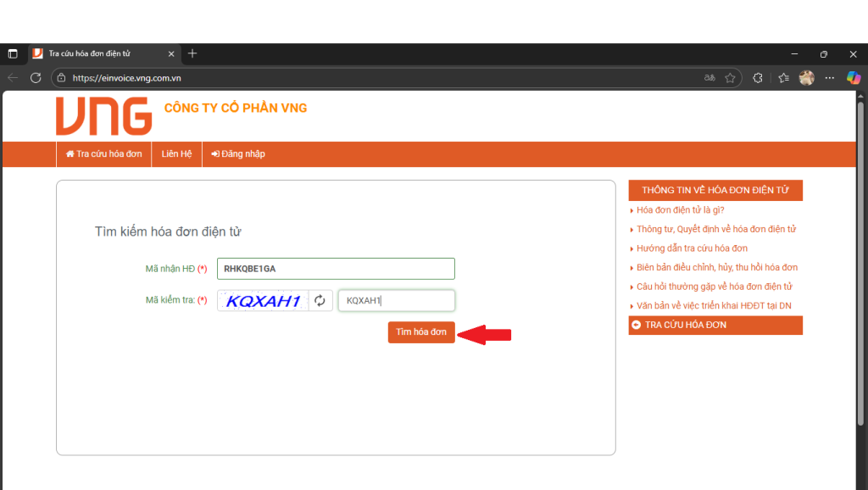Open the browser extensions puzzle icon
Screen dimensions: 868x490
[x=758, y=78]
